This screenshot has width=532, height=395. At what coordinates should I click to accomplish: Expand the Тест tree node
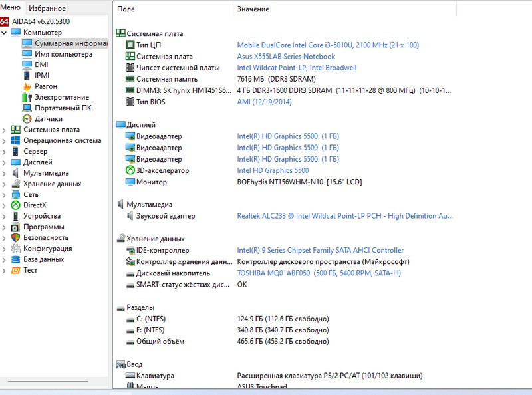coord(4,271)
